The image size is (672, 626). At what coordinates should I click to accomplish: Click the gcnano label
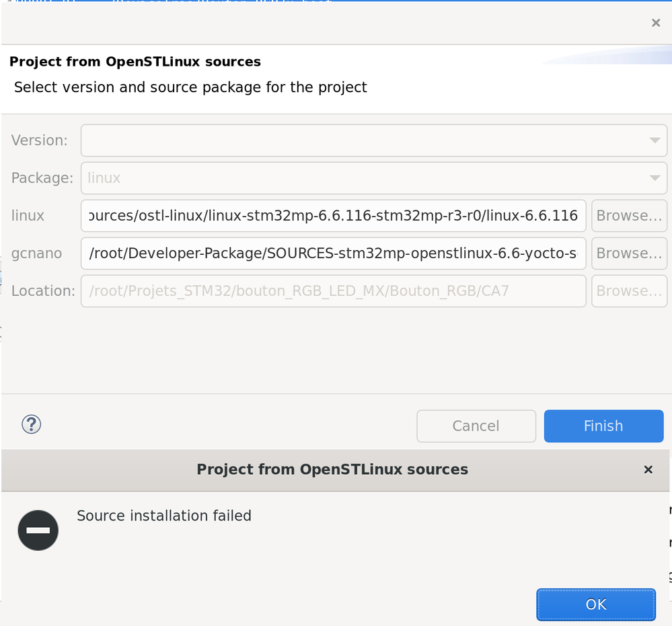pyautogui.click(x=36, y=253)
